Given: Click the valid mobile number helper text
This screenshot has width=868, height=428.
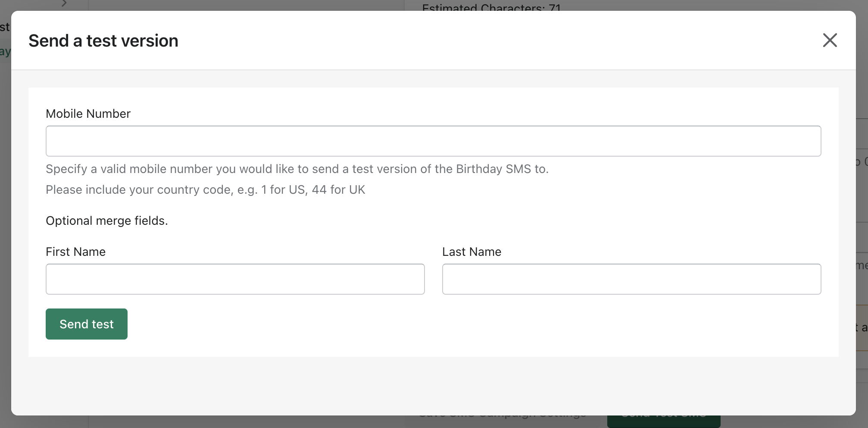Looking at the screenshot, I should coord(297,169).
